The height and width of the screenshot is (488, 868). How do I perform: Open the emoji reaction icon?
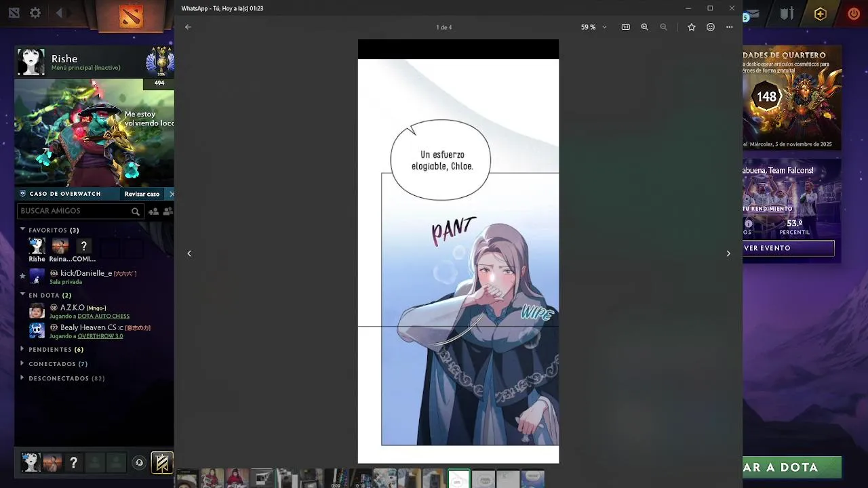pyautogui.click(x=711, y=27)
